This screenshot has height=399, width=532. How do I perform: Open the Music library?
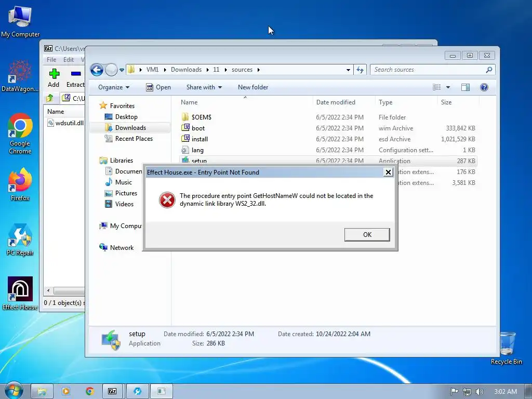123,182
